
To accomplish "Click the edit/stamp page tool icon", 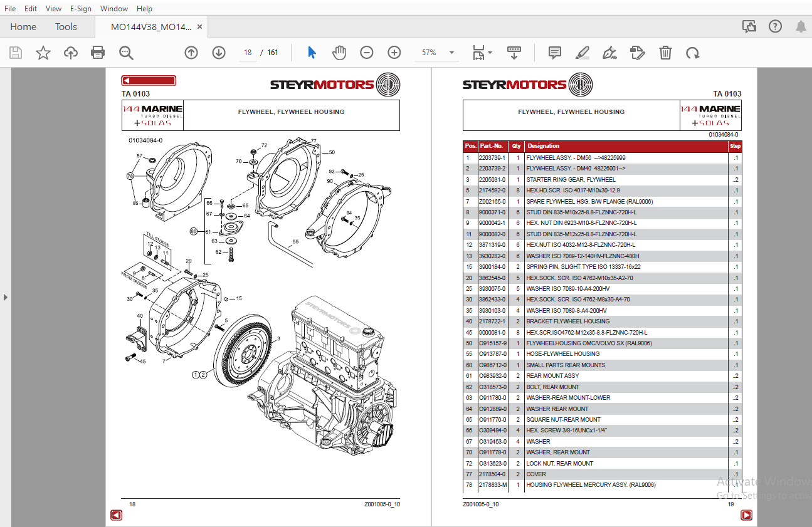I will (x=637, y=53).
